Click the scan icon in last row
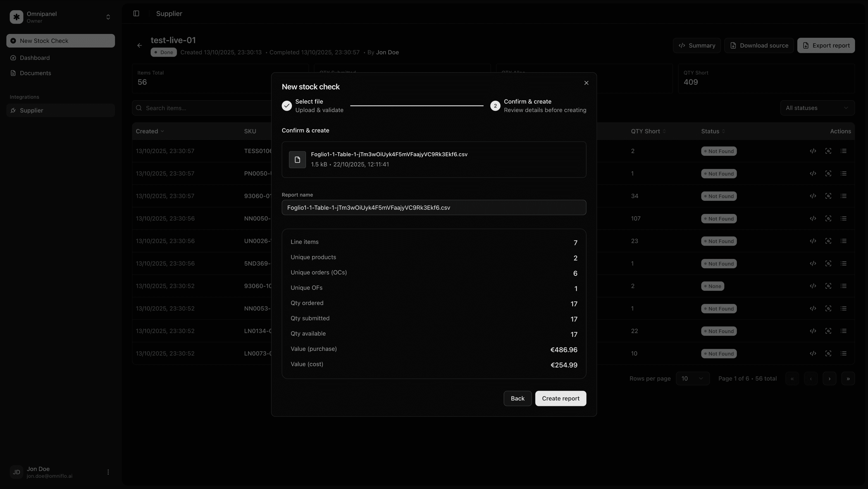Viewport: 868px width, 489px height. pyautogui.click(x=828, y=354)
